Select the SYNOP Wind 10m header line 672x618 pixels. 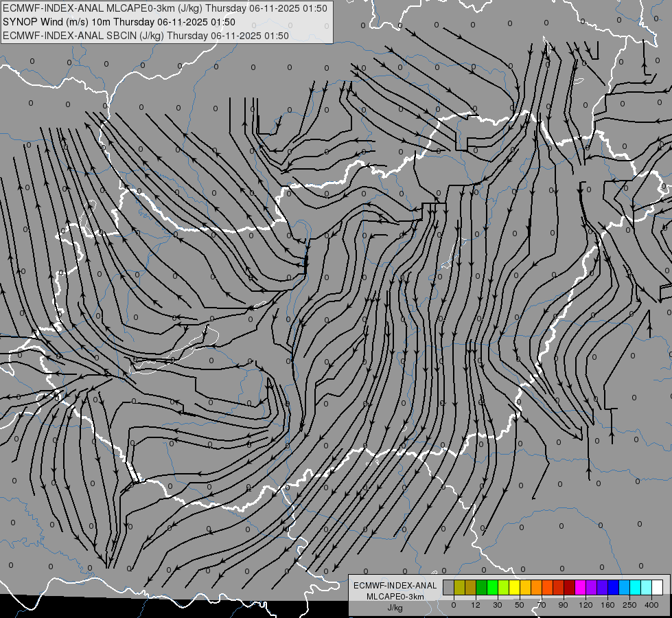coord(119,22)
